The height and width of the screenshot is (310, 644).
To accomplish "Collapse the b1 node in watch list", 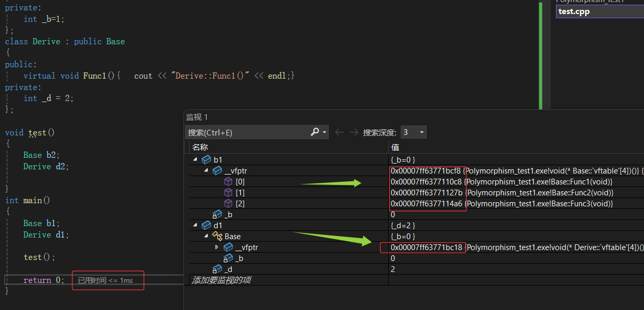I will point(195,159).
